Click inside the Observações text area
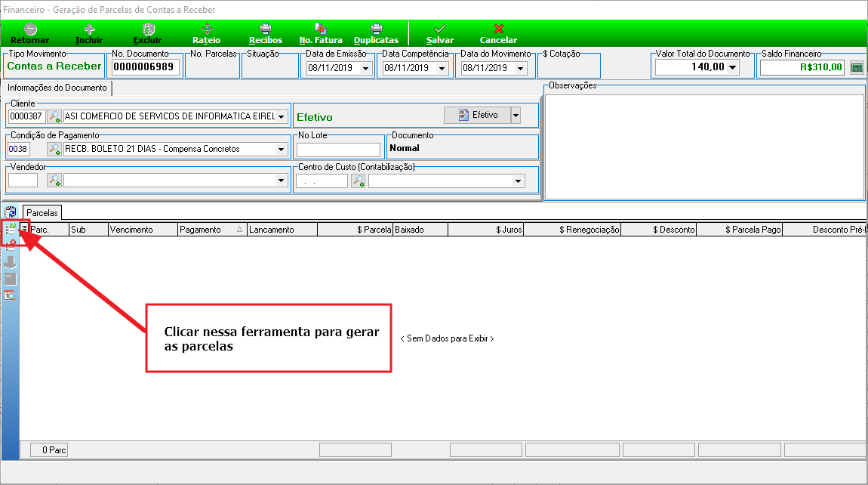 [704, 147]
